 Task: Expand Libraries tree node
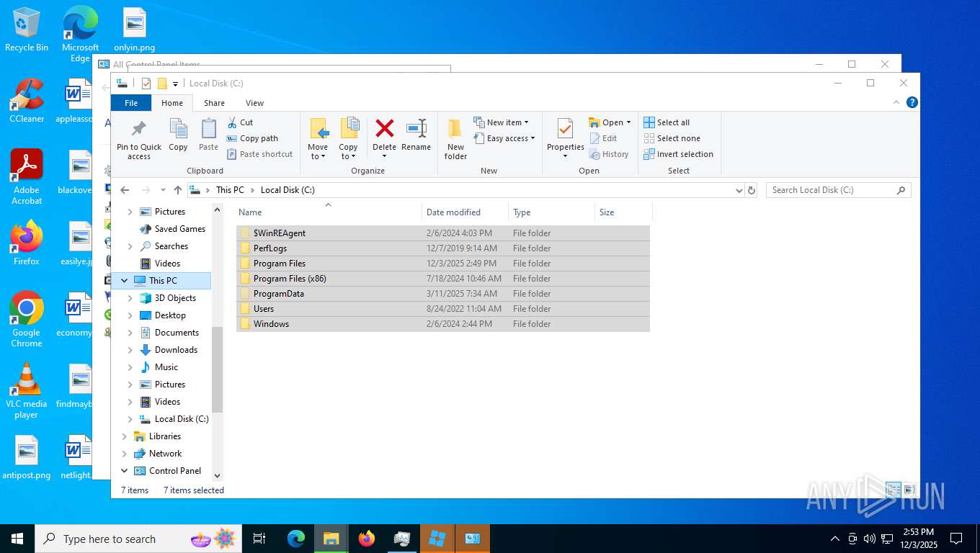tap(124, 436)
